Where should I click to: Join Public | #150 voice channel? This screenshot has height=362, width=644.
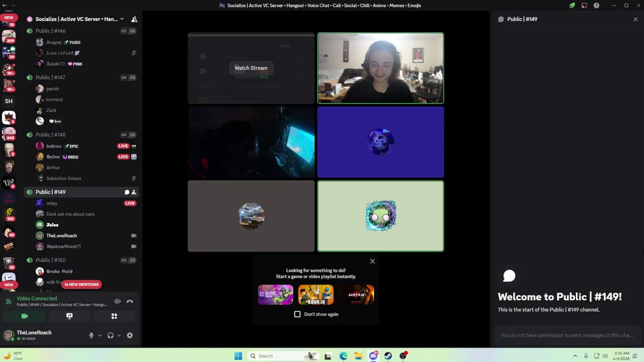[x=80, y=260]
